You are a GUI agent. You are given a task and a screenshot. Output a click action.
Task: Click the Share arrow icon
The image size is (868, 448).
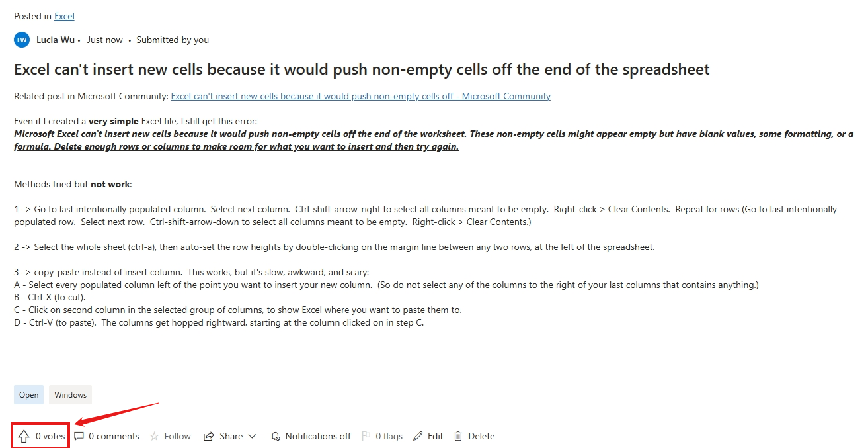tap(209, 436)
